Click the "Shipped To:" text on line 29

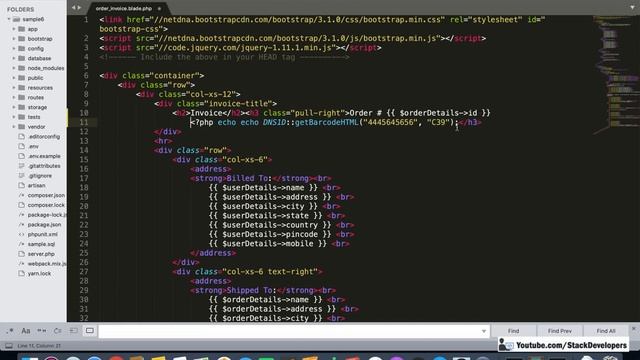point(251,290)
